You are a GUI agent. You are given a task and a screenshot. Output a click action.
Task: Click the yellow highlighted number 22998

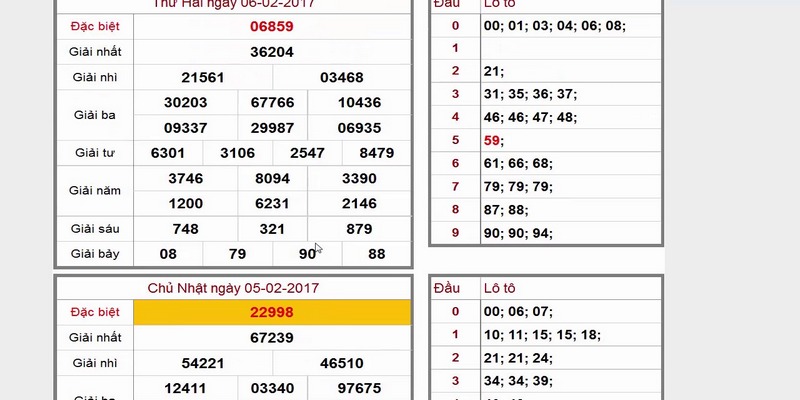pyautogui.click(x=271, y=313)
